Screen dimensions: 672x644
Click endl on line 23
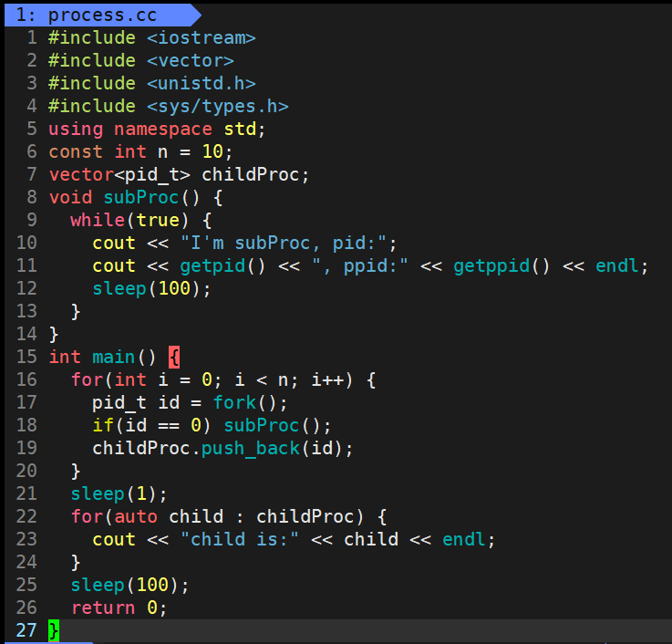click(x=464, y=539)
